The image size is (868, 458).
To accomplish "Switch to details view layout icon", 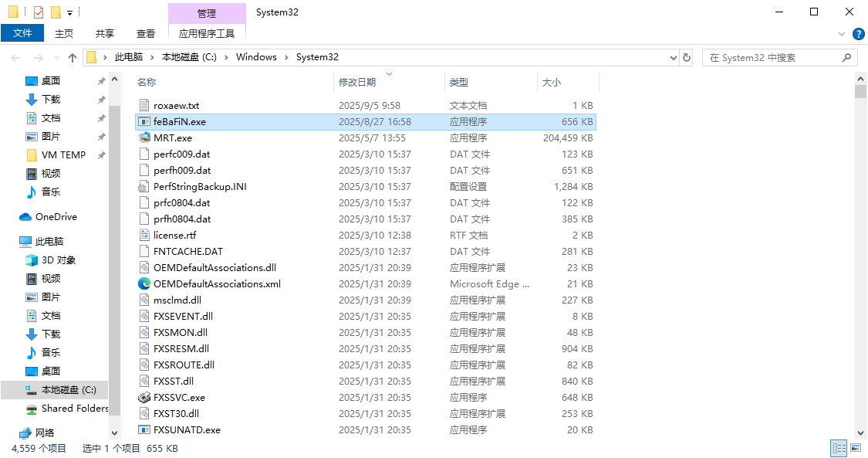I will click(x=839, y=448).
